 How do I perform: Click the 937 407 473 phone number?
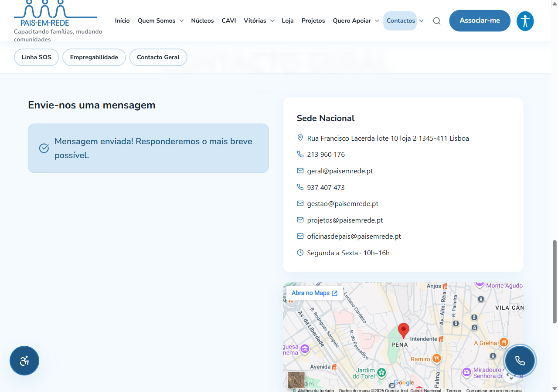pyautogui.click(x=326, y=188)
